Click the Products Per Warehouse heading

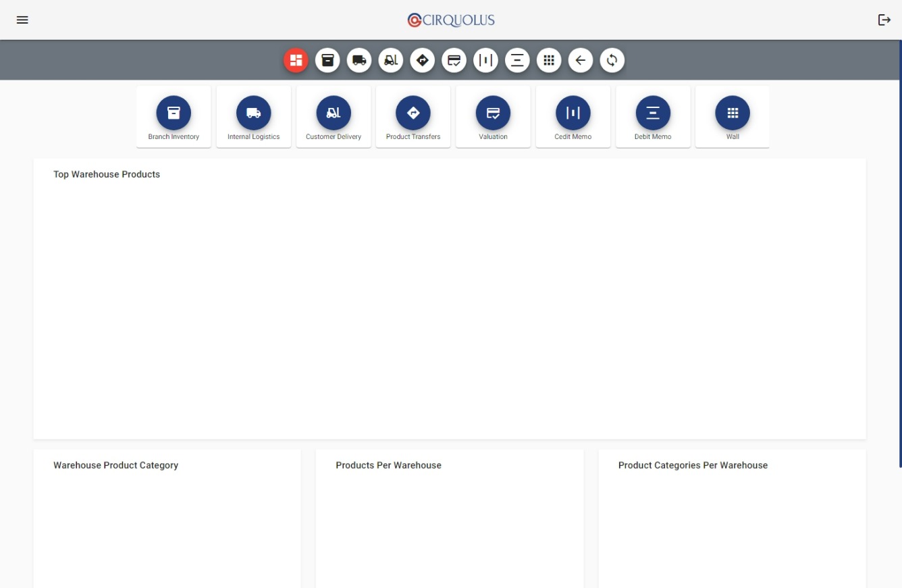388,465
